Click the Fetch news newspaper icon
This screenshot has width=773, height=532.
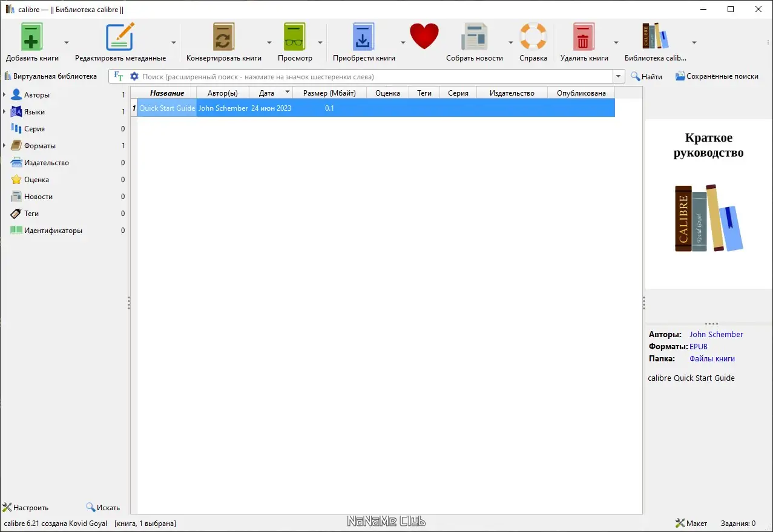[475, 37]
